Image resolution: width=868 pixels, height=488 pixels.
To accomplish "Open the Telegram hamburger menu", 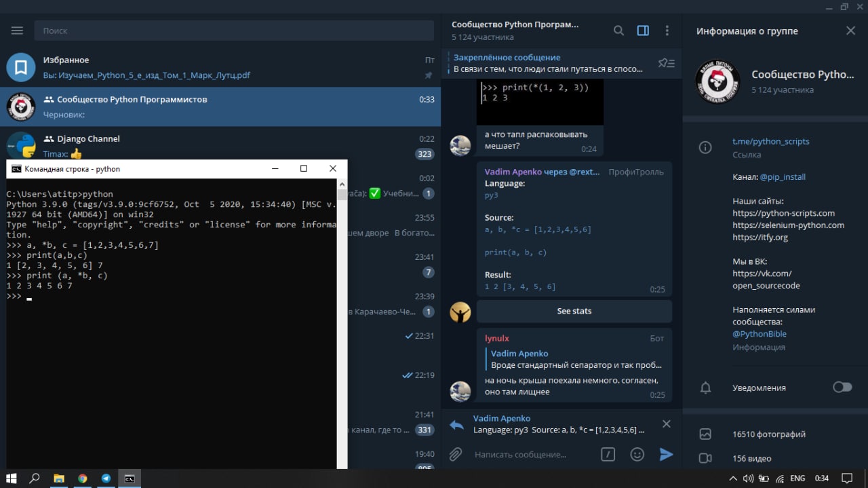I will coord(17,31).
